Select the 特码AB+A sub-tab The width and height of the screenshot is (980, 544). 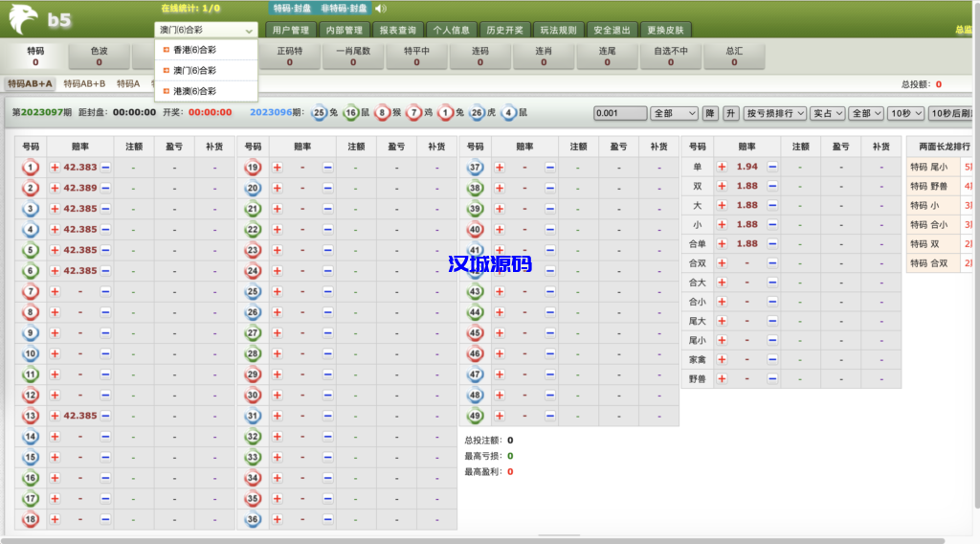pos(30,83)
